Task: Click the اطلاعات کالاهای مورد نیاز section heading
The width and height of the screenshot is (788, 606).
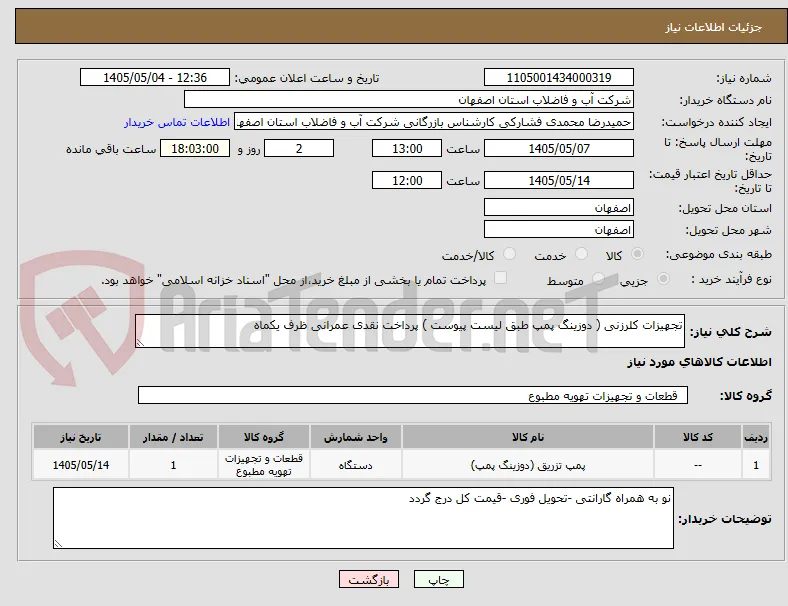Action: (x=699, y=362)
